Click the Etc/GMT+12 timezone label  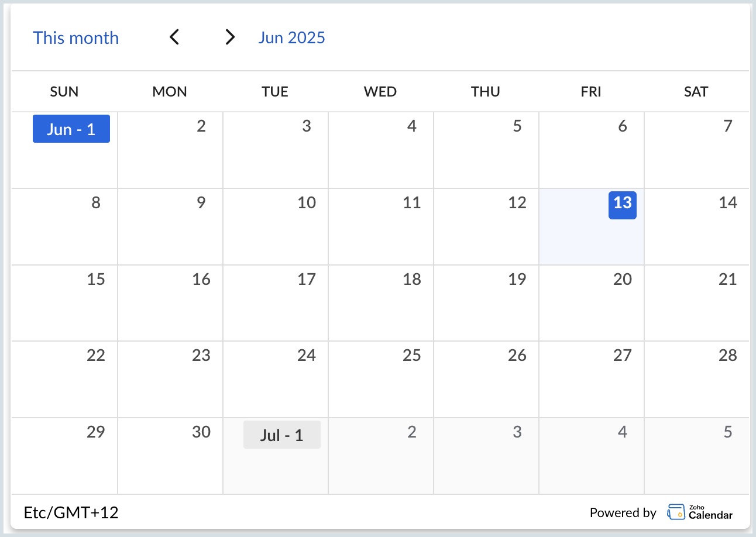pos(71,513)
